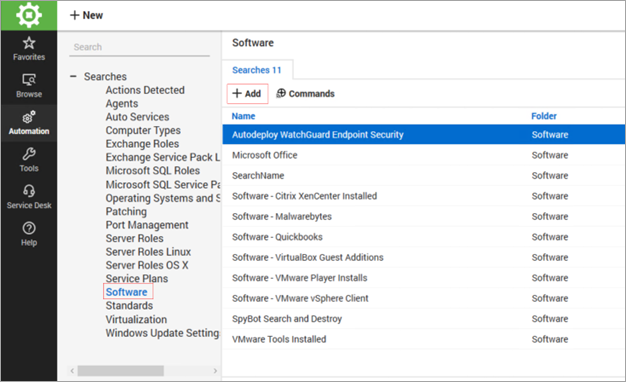Select Software - Citrix XenCenter Installed row
This screenshot has height=382, width=626.
[424, 196]
